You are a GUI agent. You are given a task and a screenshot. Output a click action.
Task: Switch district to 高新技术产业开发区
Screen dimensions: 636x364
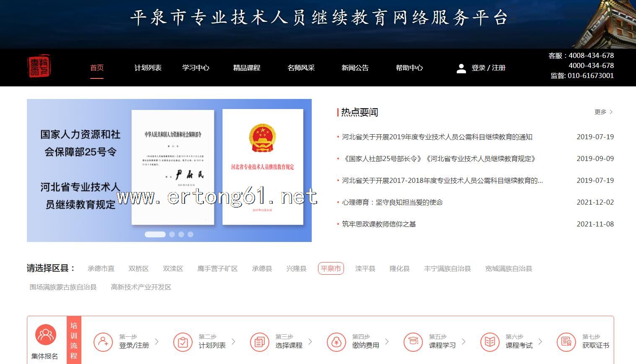point(141,287)
